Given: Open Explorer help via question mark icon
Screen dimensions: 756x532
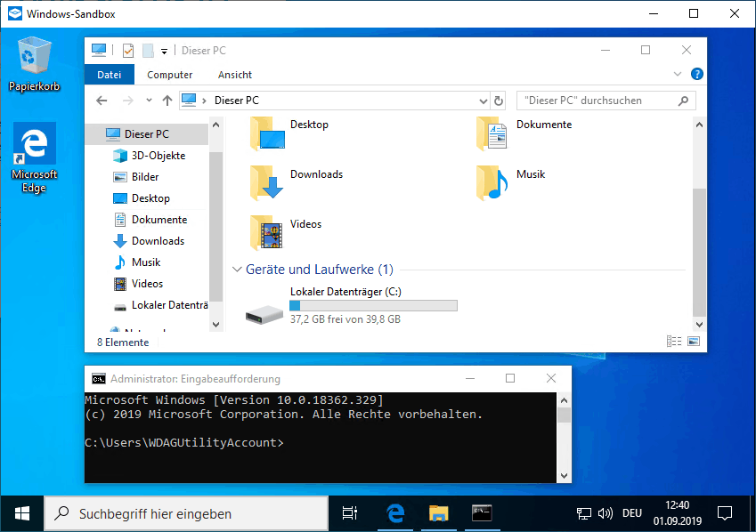Looking at the screenshot, I should [x=696, y=74].
